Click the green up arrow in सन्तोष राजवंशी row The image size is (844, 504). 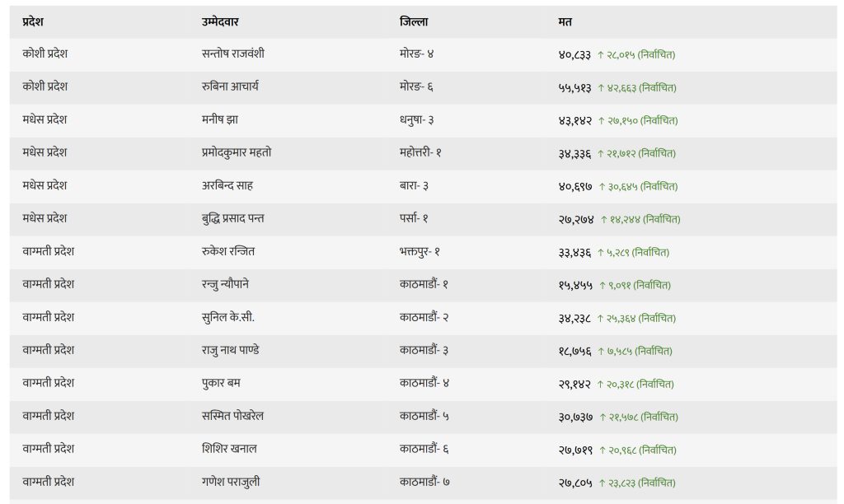click(x=601, y=55)
